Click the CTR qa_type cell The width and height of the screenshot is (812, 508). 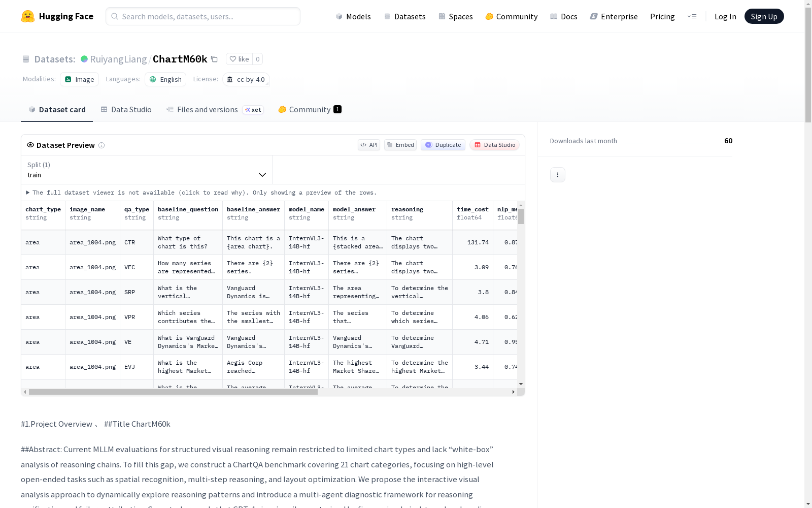[x=137, y=242]
